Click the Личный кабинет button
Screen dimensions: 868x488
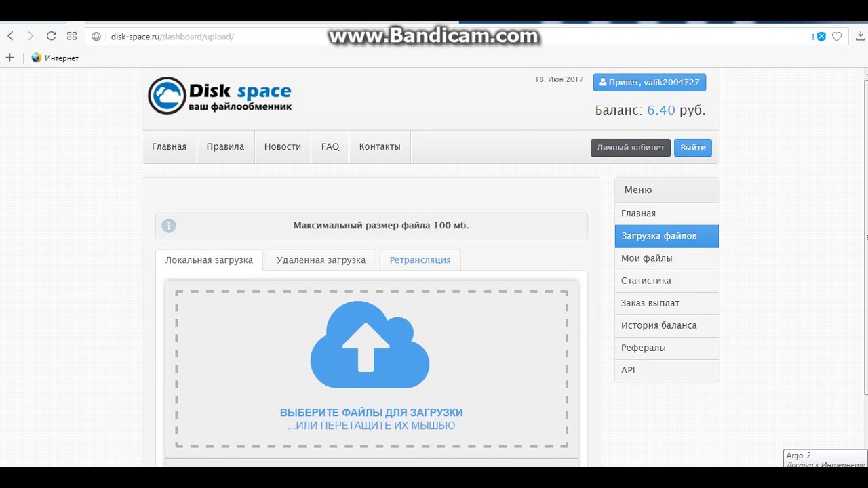tap(631, 148)
